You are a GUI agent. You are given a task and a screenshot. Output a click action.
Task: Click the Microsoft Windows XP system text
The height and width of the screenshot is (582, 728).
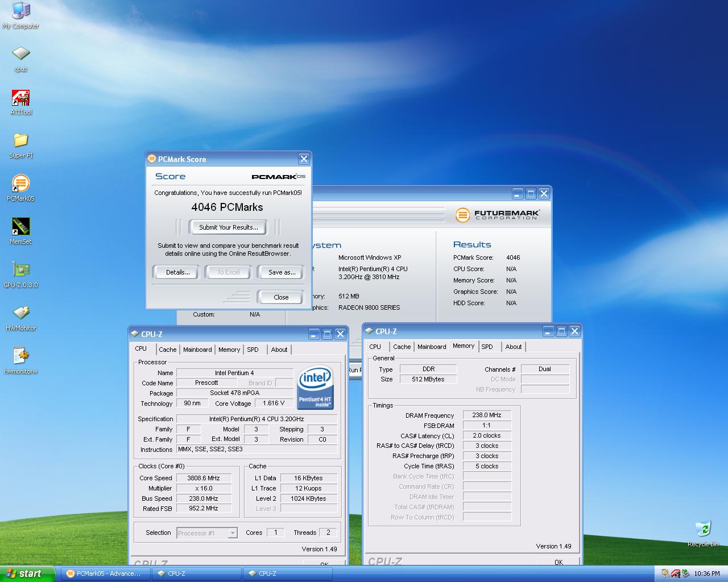370,257
